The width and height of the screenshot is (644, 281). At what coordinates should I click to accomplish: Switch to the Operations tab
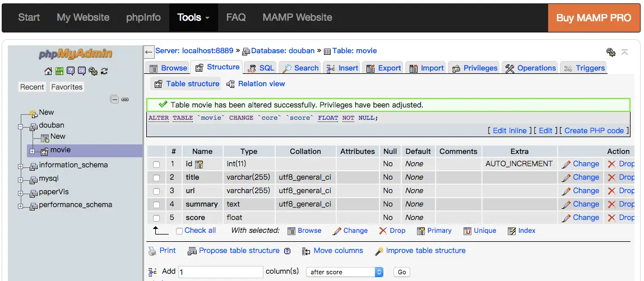pos(530,68)
